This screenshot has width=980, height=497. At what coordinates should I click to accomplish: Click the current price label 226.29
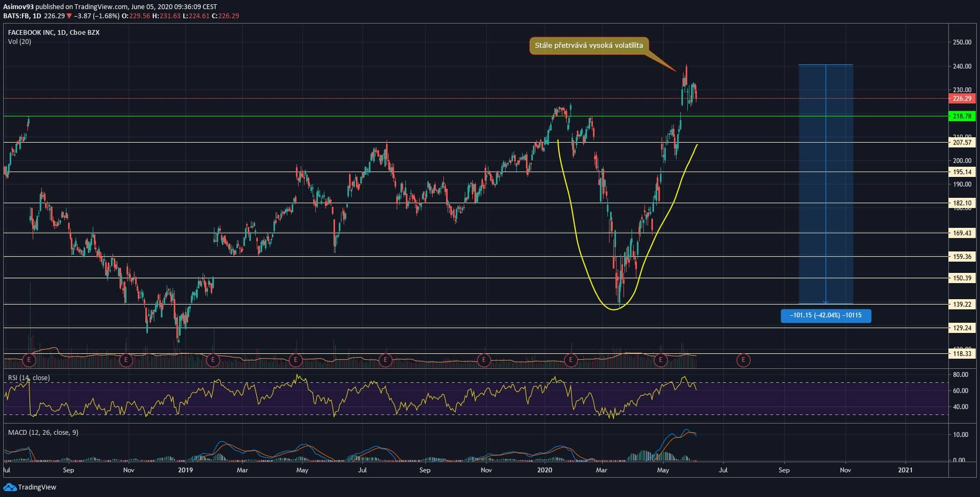[962, 99]
